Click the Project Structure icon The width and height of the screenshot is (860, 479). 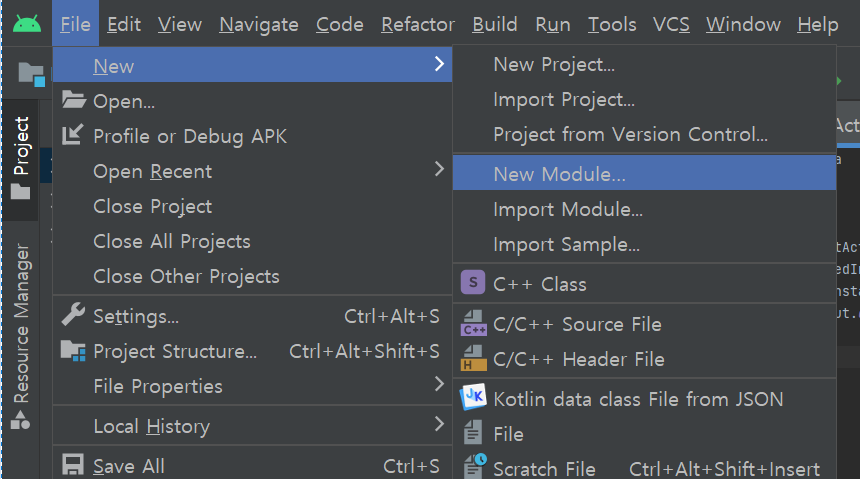[73, 351]
